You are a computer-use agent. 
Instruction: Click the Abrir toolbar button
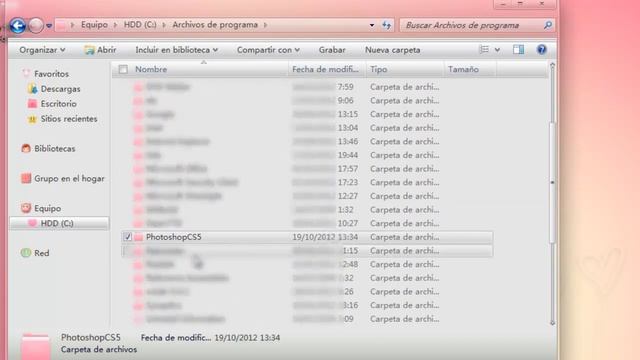click(100, 50)
